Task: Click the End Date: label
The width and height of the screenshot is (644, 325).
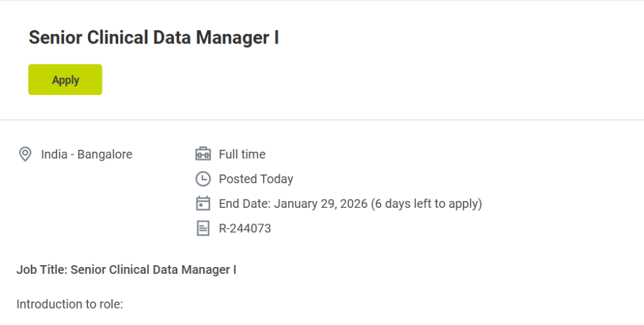Action: coord(245,203)
